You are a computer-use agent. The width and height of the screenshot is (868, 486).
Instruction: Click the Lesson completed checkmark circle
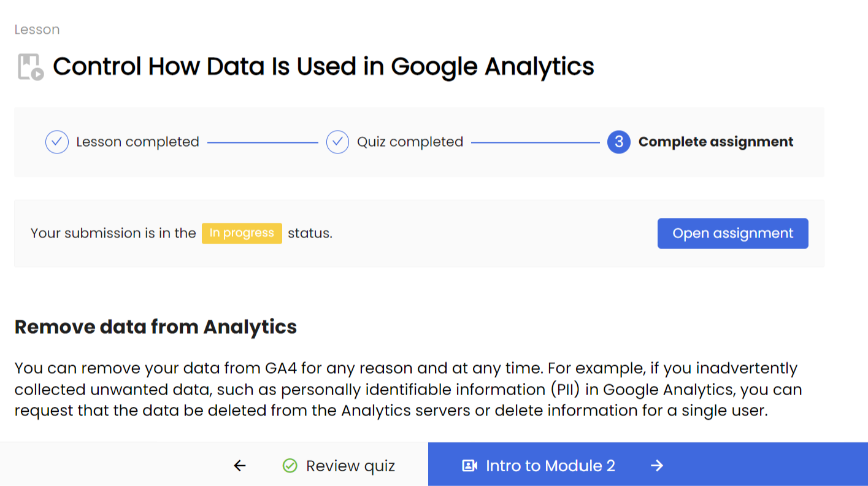(57, 142)
